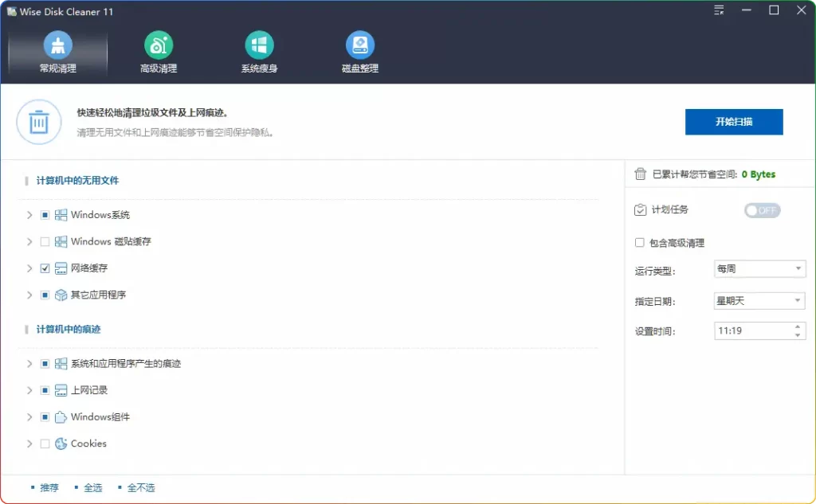Turn on the 计划任务 OFF switch
This screenshot has height=504, width=816.
(x=763, y=210)
